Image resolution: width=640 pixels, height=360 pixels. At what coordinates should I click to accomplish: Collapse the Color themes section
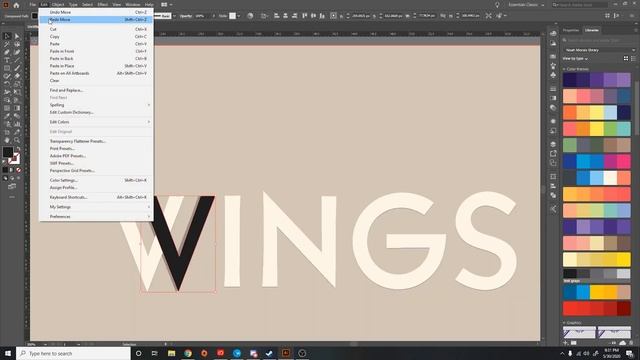coord(565,69)
